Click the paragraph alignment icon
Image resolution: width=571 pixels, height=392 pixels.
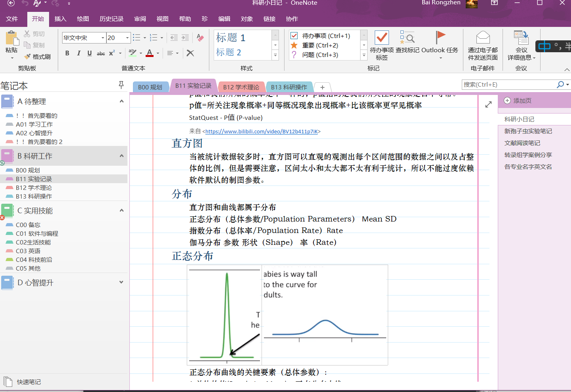pyautogui.click(x=170, y=53)
